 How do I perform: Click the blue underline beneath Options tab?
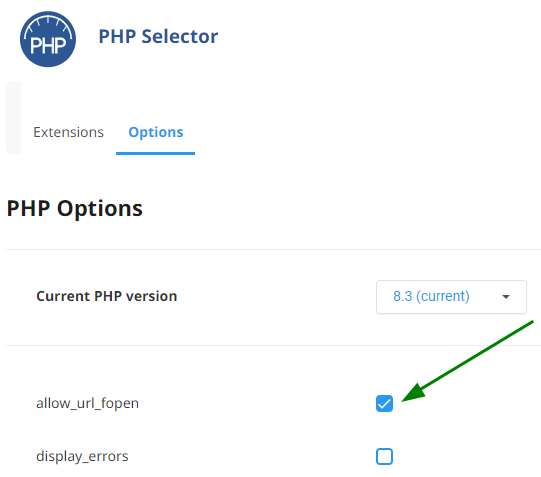tap(156, 153)
